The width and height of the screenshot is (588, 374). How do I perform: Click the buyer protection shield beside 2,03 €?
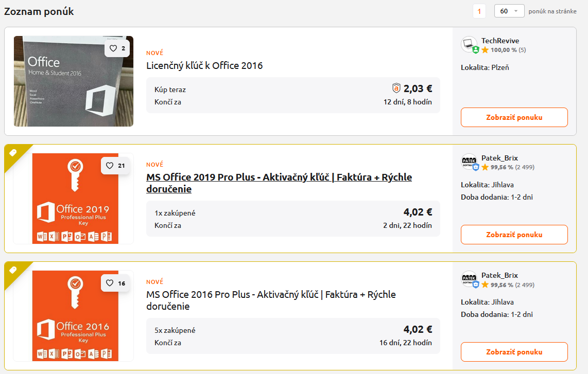coord(396,88)
